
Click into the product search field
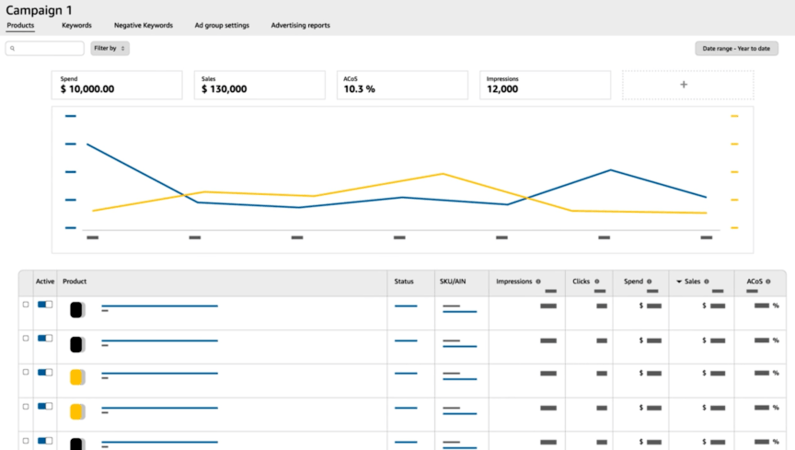(x=45, y=48)
